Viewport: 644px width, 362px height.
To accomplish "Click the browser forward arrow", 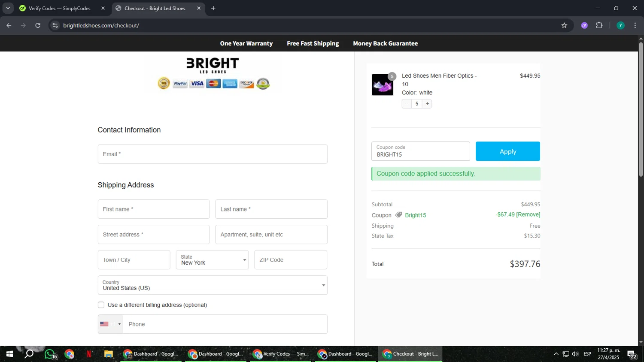I will click(x=24, y=25).
